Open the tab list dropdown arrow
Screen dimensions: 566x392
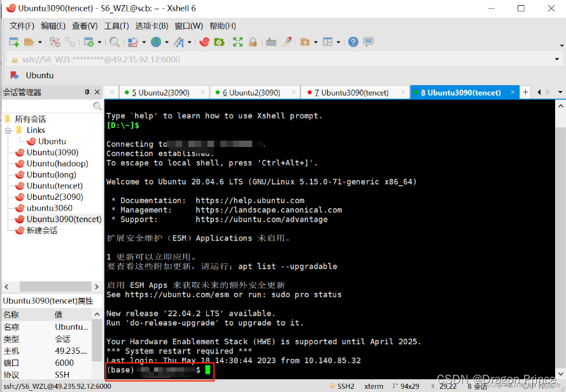[560, 92]
